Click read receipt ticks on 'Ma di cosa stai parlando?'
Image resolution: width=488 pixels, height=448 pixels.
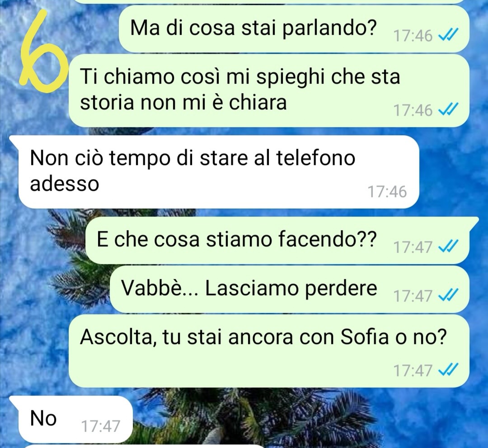(448, 36)
